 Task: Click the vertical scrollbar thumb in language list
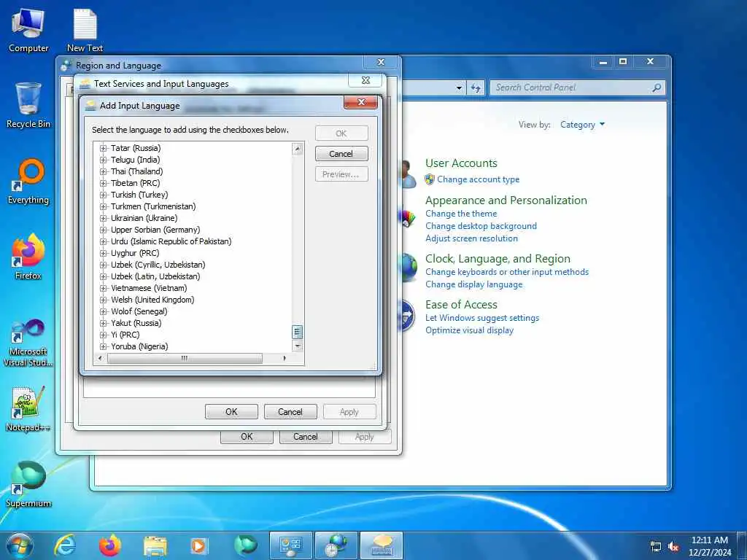pyautogui.click(x=298, y=332)
